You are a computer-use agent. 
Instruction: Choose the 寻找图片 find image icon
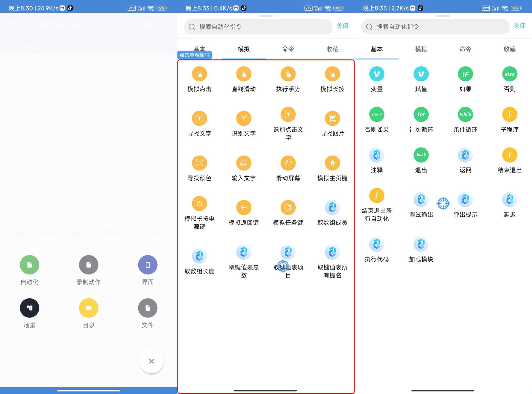coord(332,119)
